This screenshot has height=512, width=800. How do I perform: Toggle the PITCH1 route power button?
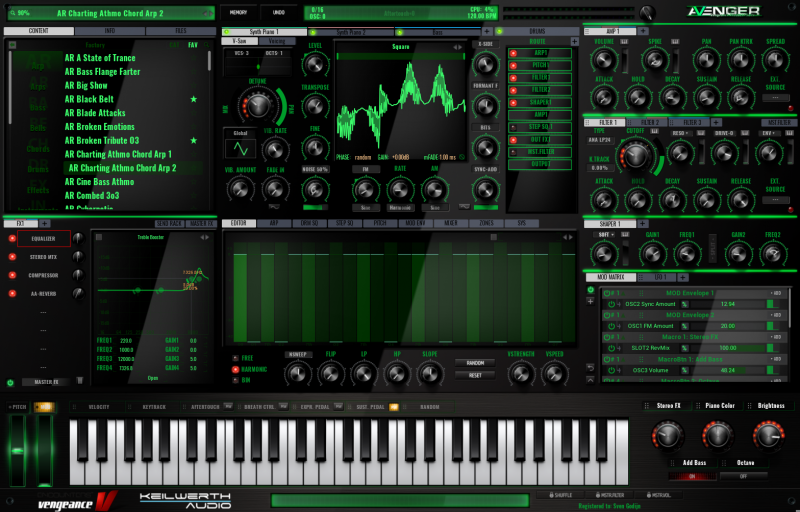point(514,65)
